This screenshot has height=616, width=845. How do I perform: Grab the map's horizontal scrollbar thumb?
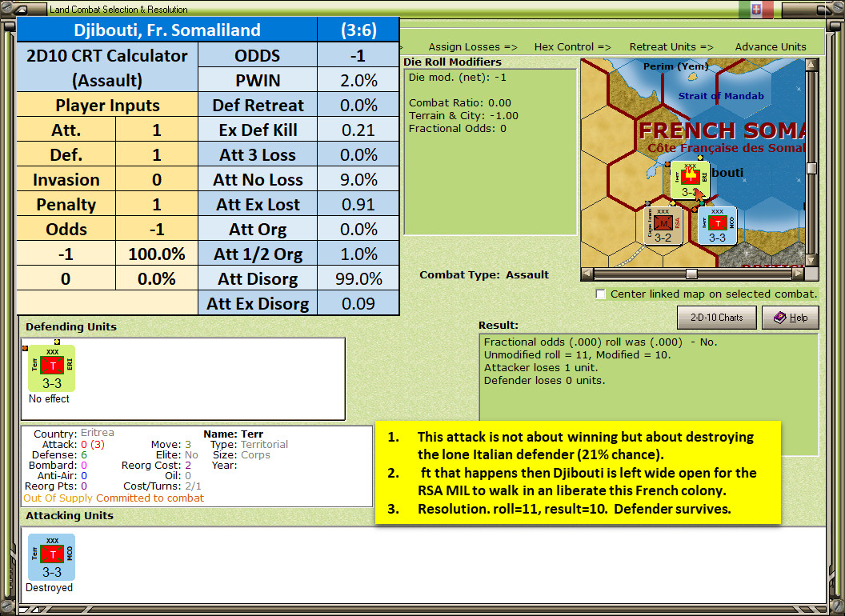[x=691, y=274]
